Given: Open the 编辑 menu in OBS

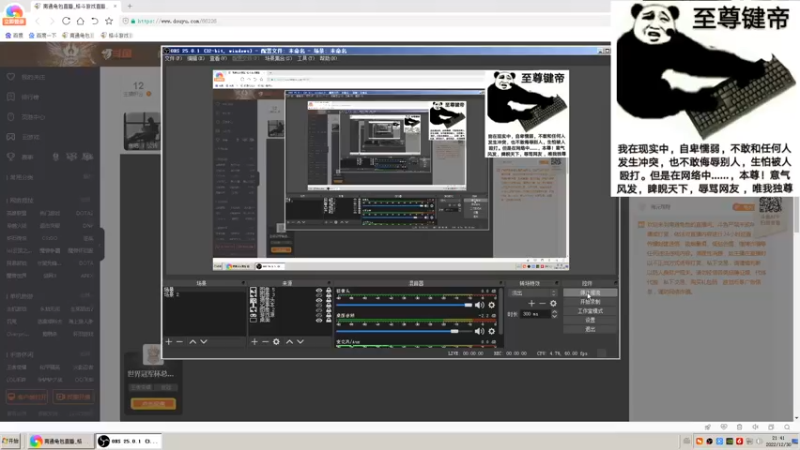Looking at the screenshot, I should click(x=195, y=58).
